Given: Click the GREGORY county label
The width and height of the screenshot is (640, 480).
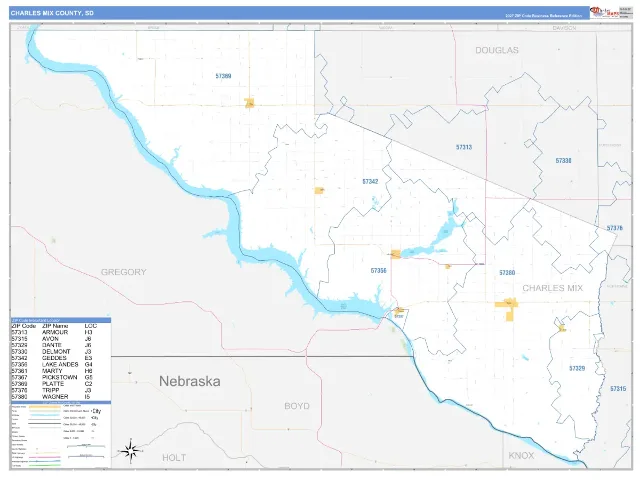Looking at the screenshot, I should coord(123,272).
